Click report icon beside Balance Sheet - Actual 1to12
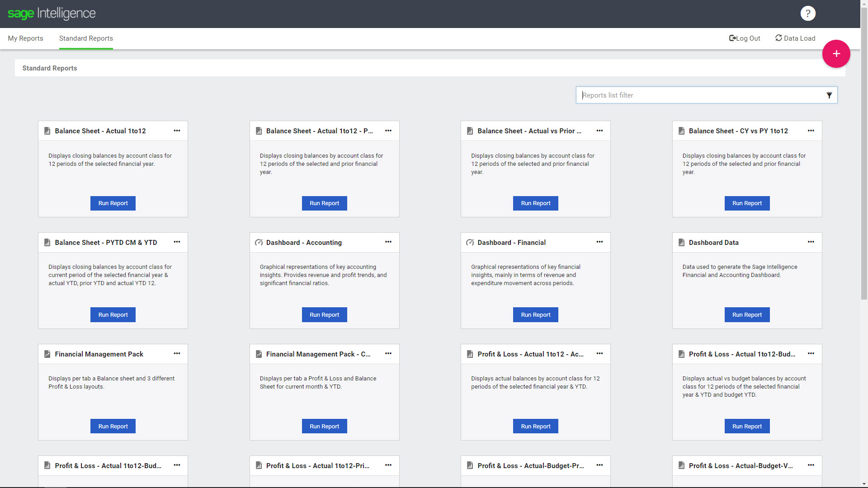Screen dimensions: 868x488 (47, 131)
